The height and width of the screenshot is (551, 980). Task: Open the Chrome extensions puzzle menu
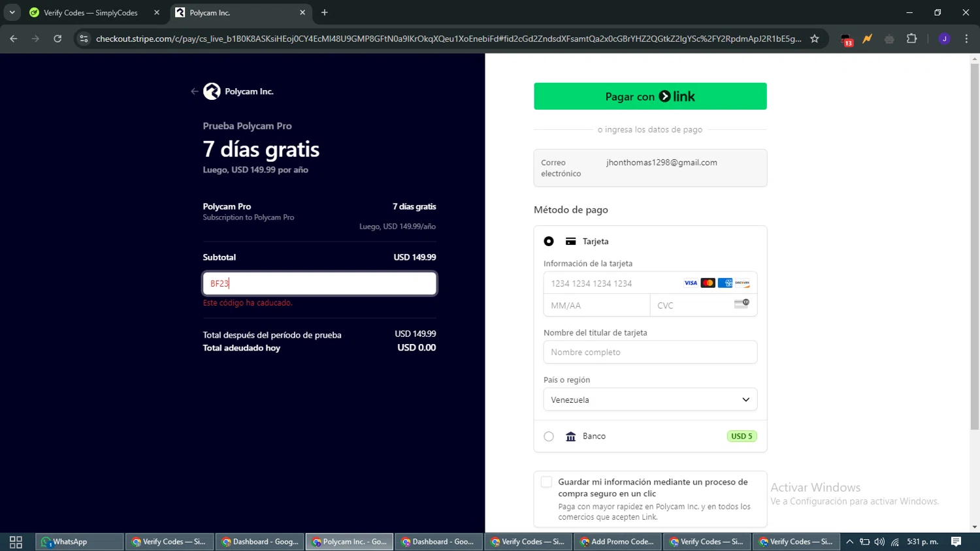[x=911, y=39]
